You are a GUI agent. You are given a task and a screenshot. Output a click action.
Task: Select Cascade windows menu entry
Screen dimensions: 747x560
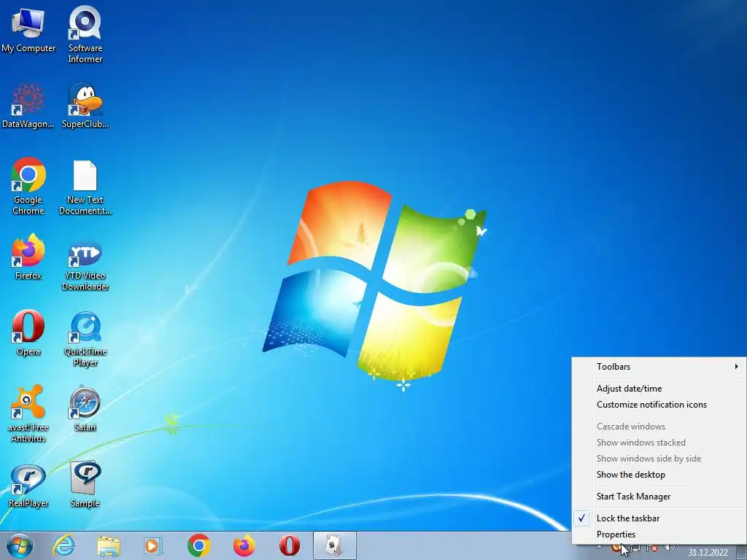click(659, 427)
